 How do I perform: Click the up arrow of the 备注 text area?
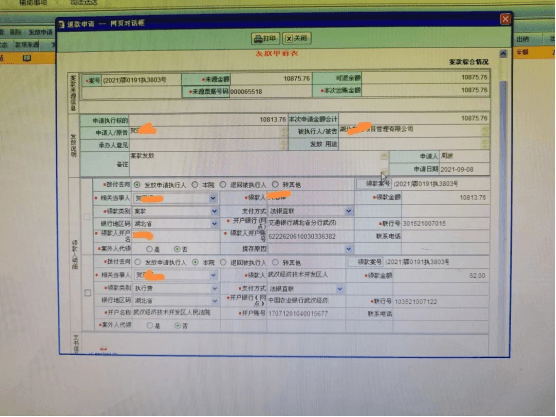(x=384, y=156)
